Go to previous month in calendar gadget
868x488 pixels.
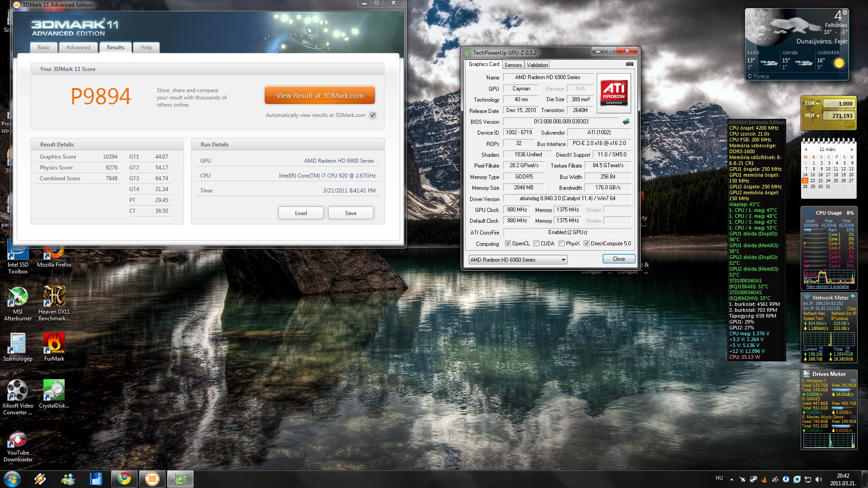coord(805,150)
